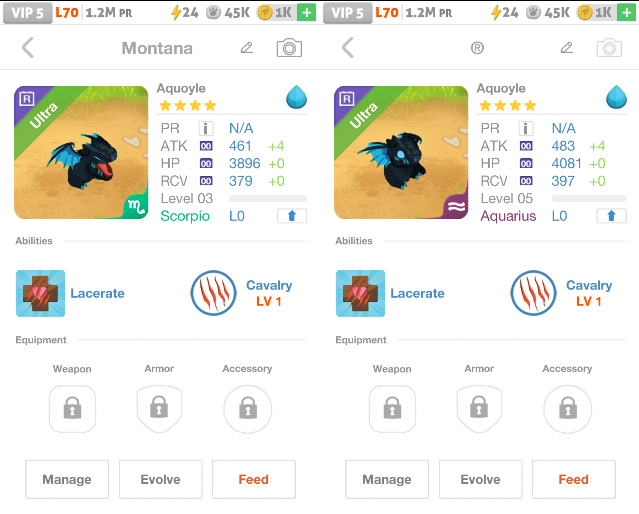Open the Aquarius Aquoyle portrait thumbnail
The height and width of the screenshot is (514, 639).
click(x=401, y=152)
